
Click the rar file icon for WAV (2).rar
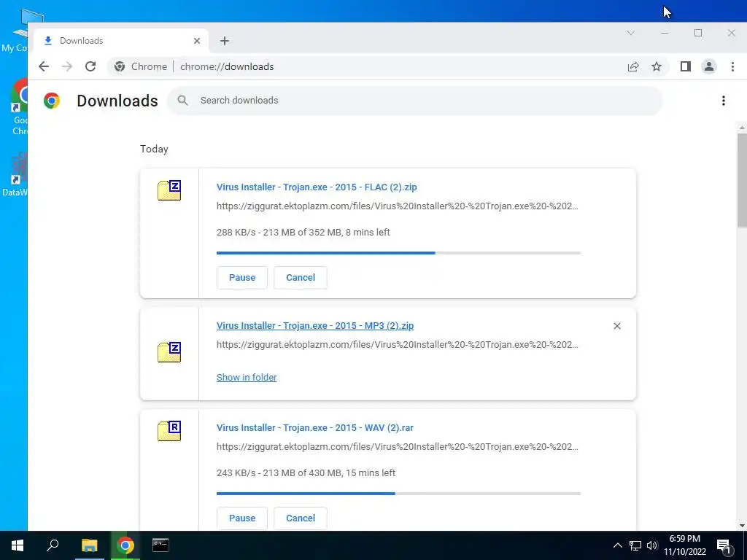[169, 430]
